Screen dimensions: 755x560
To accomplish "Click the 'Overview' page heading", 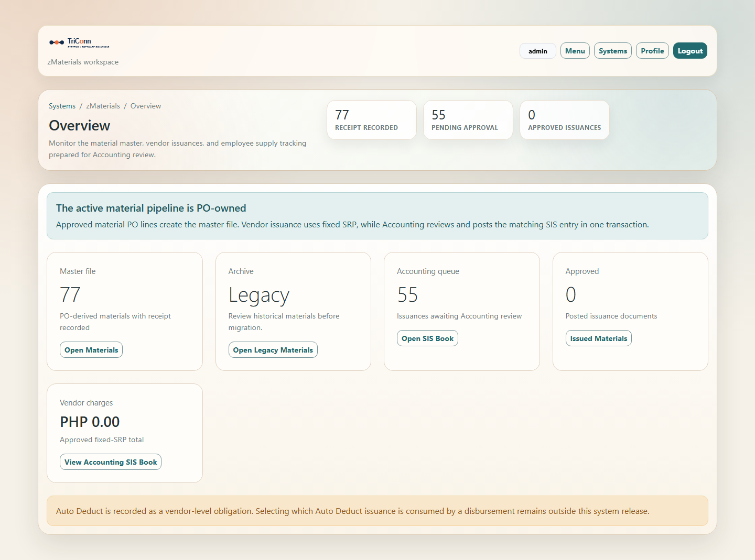I will point(80,126).
